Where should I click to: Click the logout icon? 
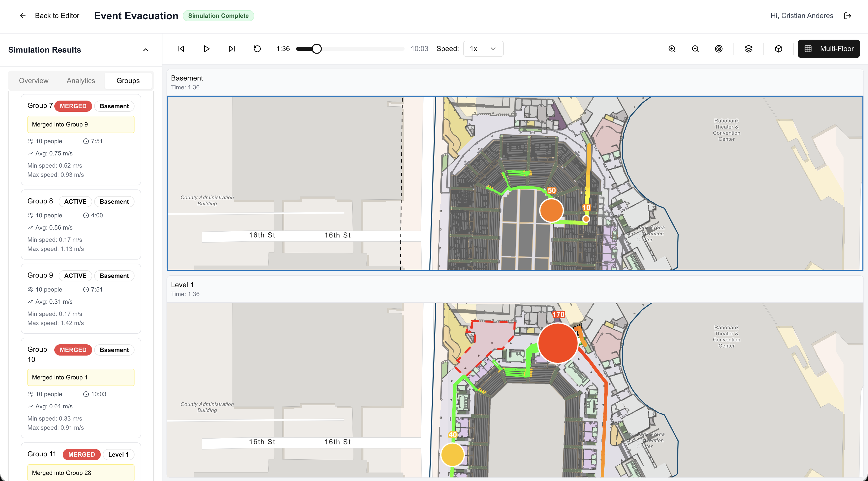point(848,15)
